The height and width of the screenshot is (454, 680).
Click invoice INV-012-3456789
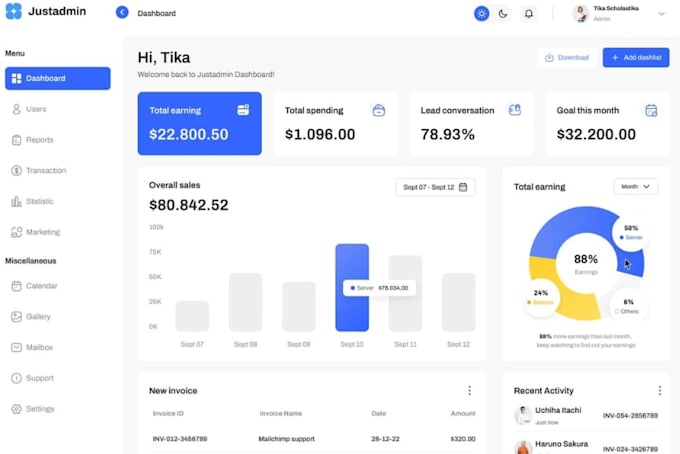pos(180,439)
